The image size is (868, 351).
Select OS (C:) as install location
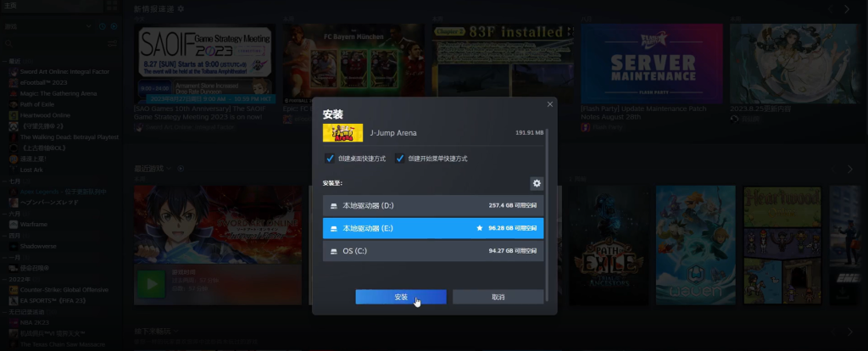[433, 251]
